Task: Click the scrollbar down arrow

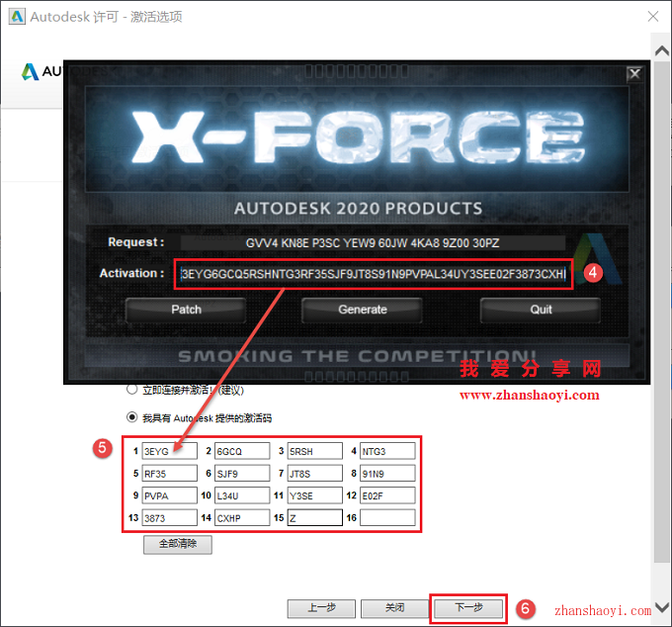Action: tap(662, 607)
